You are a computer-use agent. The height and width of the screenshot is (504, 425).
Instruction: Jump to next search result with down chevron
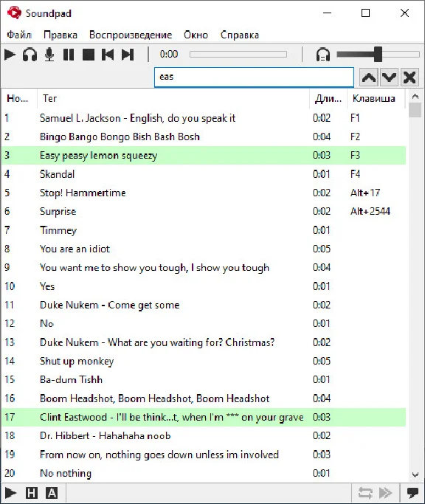pyautogui.click(x=389, y=77)
